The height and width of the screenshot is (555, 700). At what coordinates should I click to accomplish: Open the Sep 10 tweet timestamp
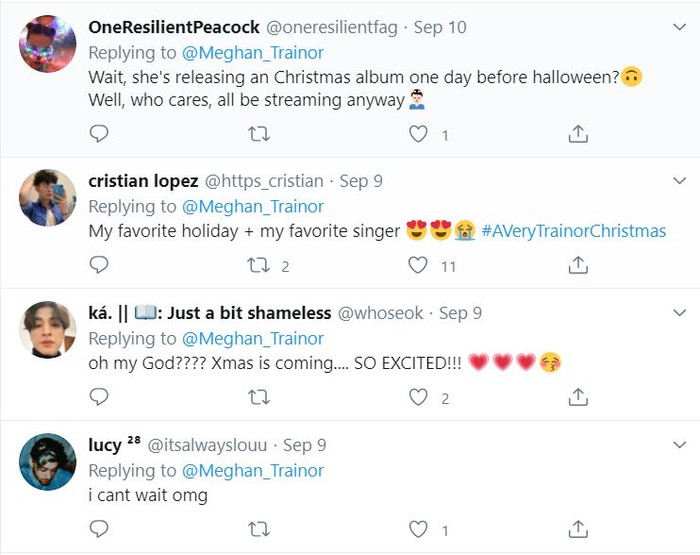[x=439, y=27]
